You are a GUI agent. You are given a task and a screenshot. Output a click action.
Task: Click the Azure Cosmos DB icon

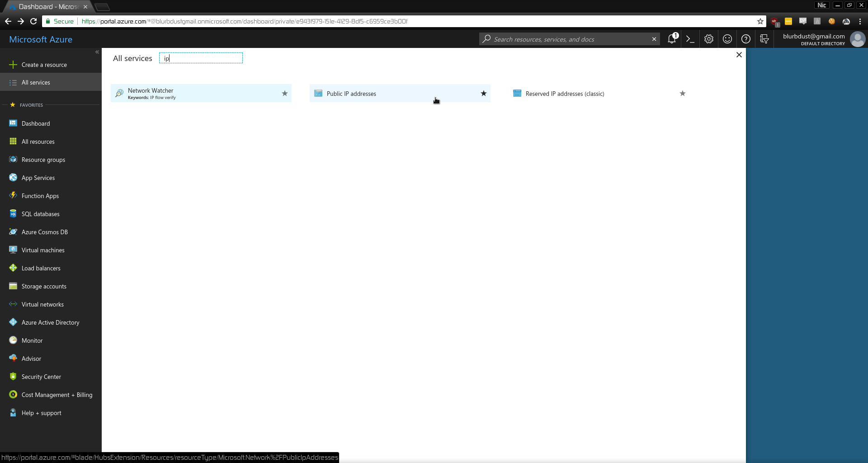(x=13, y=232)
